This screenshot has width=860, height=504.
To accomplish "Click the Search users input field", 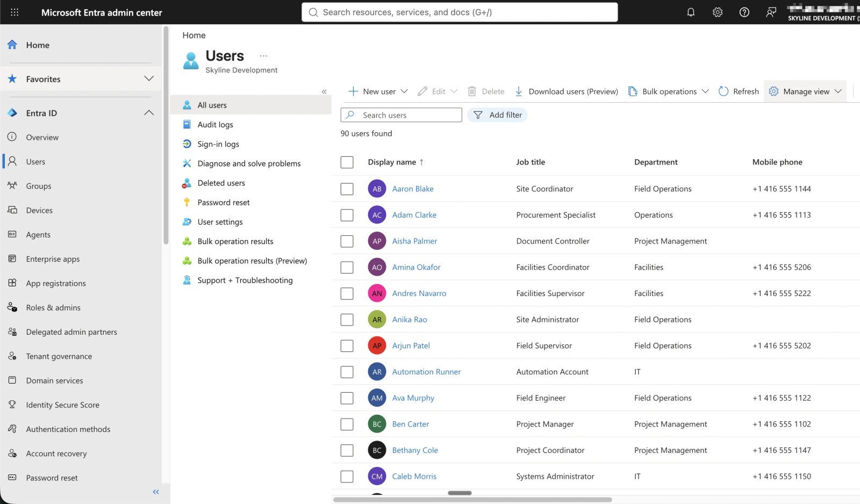I will (402, 115).
